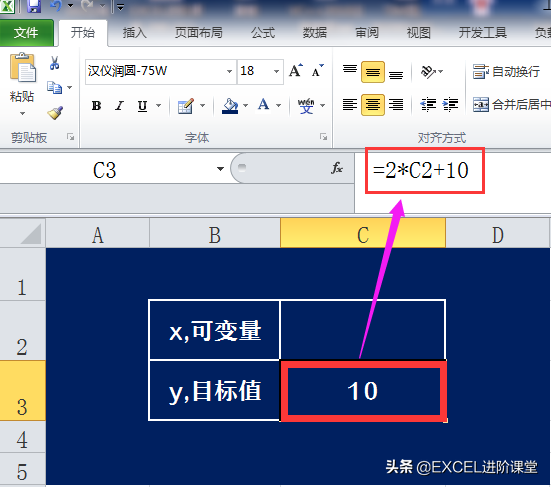Switch to the 开发工具 Developer tab
The image size is (551, 487).
click(x=483, y=33)
